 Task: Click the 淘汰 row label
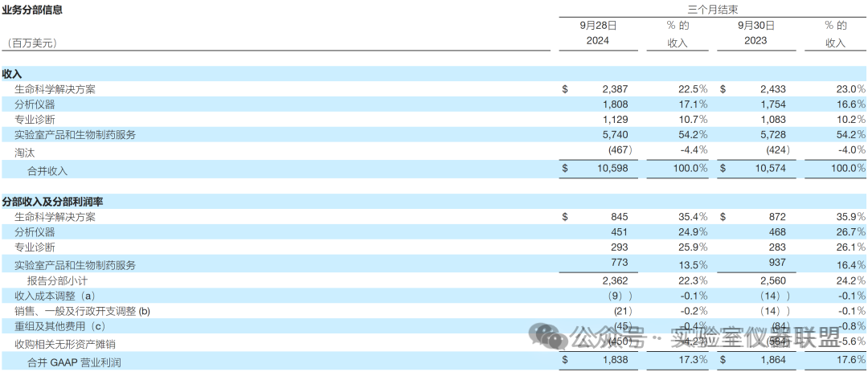pos(25,151)
